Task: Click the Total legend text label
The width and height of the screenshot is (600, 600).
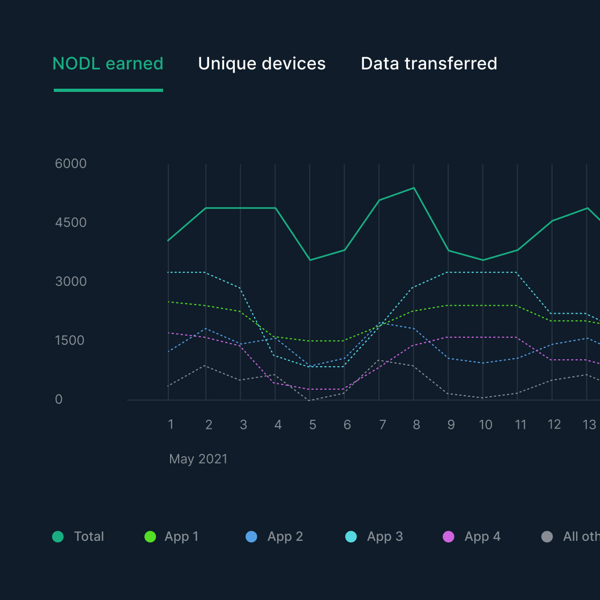Action: 89,537
